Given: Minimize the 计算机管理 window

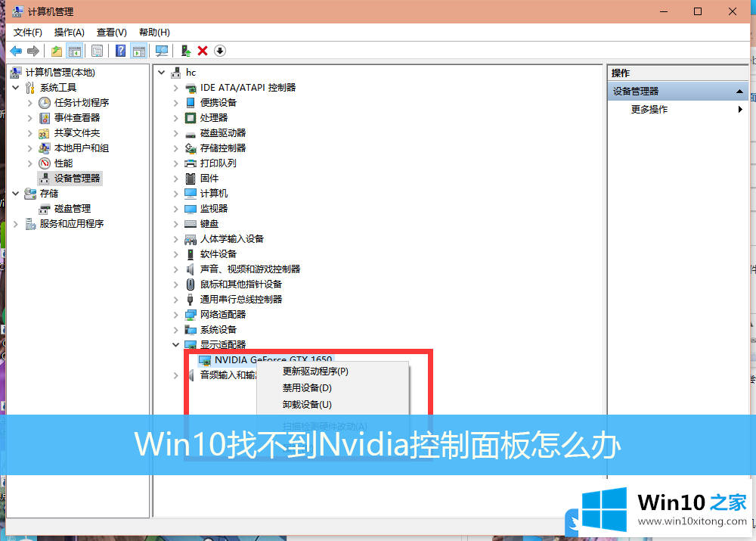Looking at the screenshot, I should pyautogui.click(x=664, y=11).
